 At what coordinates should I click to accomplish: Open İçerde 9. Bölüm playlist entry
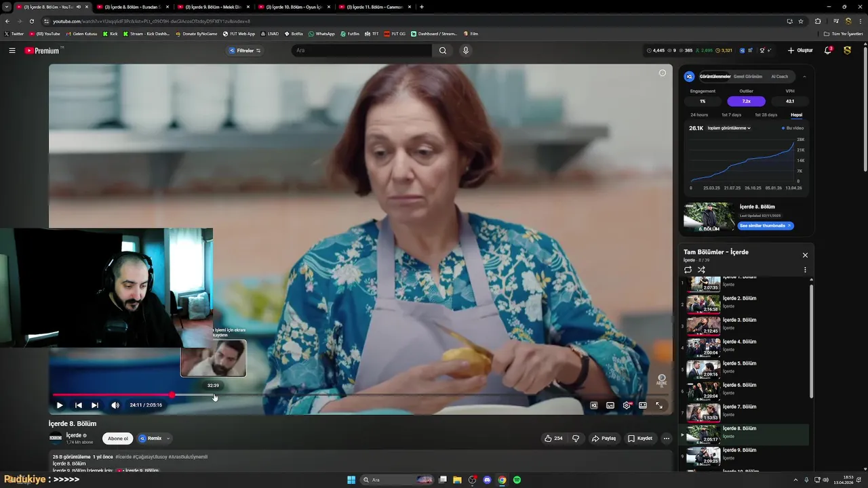coord(744,455)
